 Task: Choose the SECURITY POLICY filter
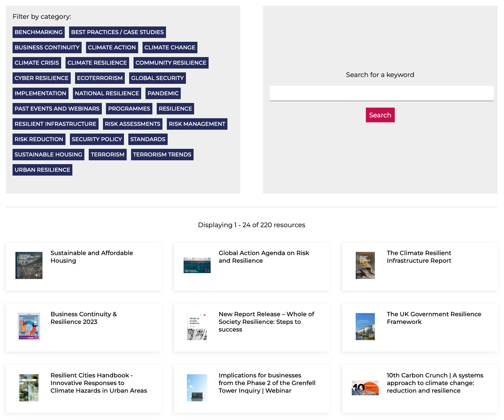97,139
